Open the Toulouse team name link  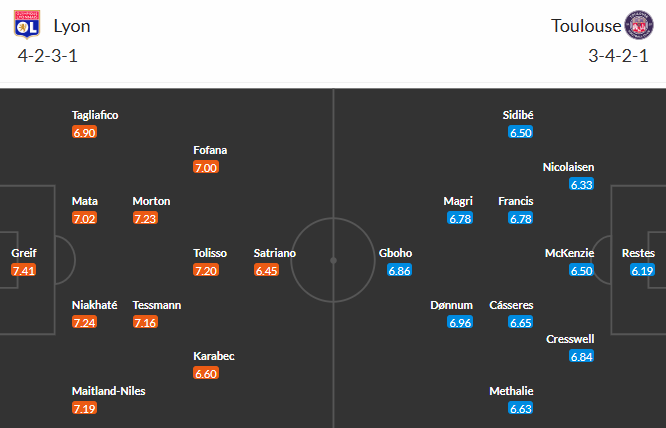tap(585, 27)
